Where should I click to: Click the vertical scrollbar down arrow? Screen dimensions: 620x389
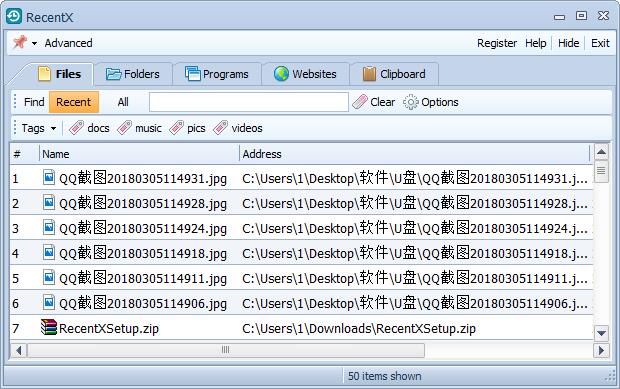coord(601,333)
